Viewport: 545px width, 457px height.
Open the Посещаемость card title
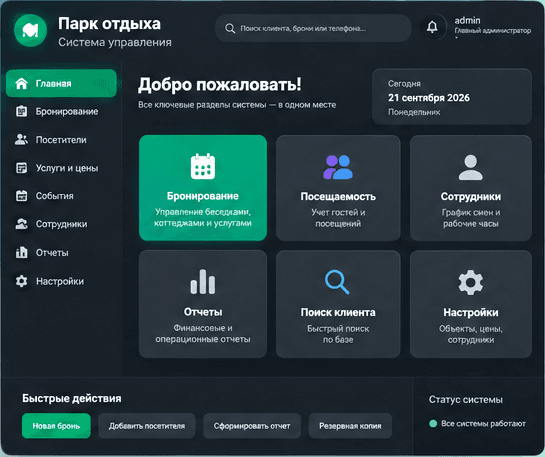coord(338,197)
